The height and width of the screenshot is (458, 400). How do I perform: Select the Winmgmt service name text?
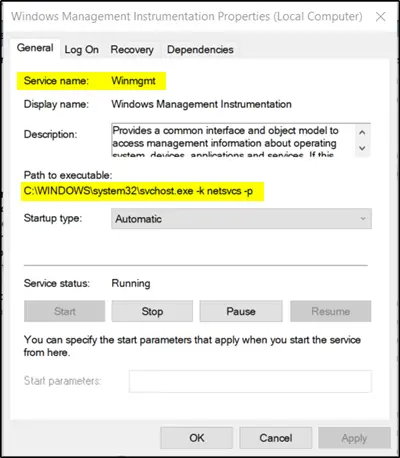(x=133, y=81)
